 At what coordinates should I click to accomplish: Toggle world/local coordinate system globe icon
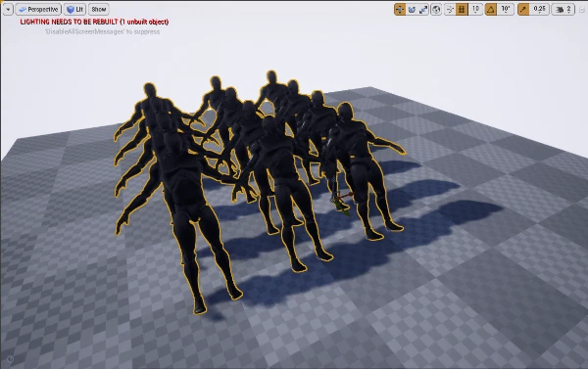(436, 10)
